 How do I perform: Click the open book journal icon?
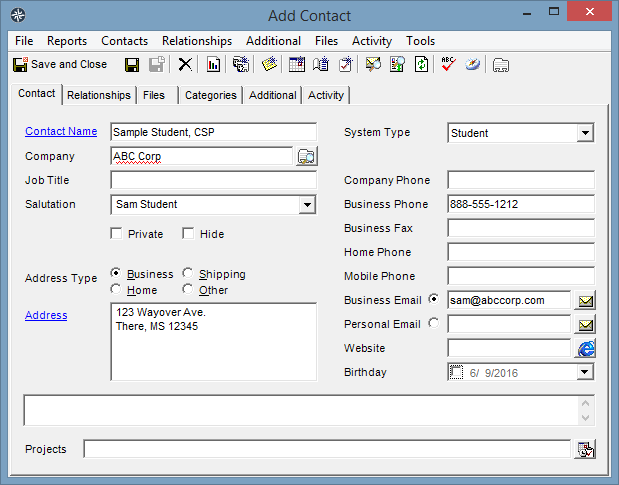[321, 65]
